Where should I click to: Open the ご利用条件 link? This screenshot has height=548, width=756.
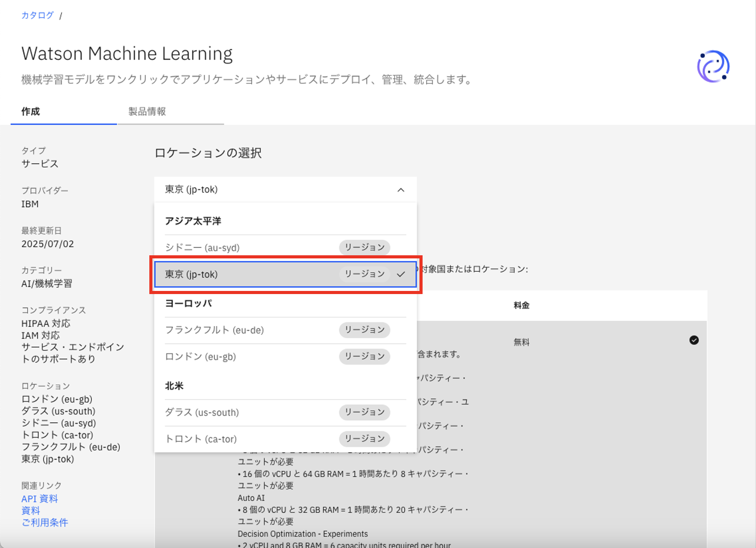coord(45,523)
